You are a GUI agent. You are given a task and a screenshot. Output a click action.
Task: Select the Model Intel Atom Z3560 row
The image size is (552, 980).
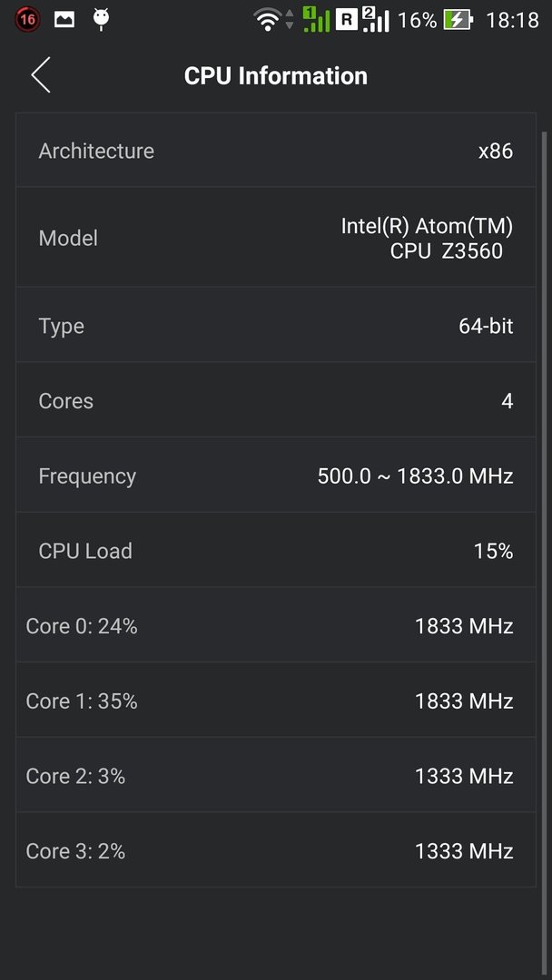tap(276, 238)
